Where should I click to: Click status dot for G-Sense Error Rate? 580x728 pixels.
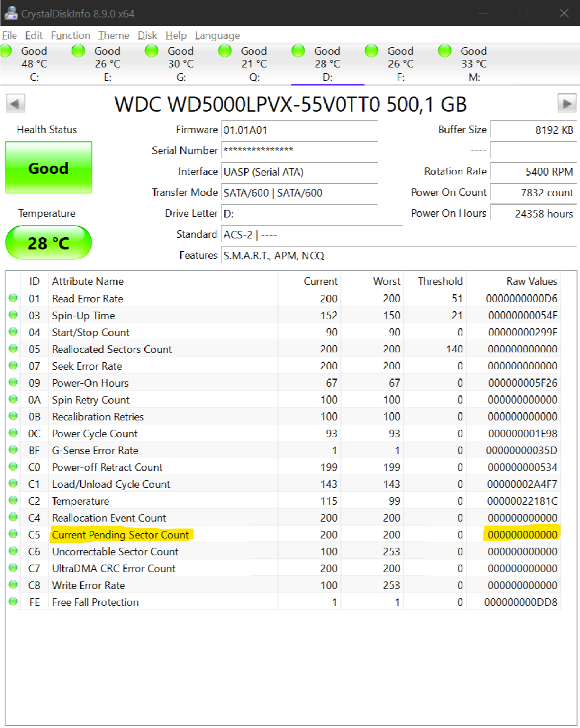pyautogui.click(x=13, y=449)
